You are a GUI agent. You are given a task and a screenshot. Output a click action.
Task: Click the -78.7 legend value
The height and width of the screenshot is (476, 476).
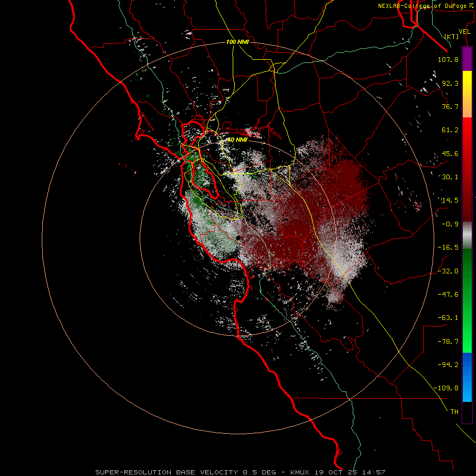tap(448, 342)
